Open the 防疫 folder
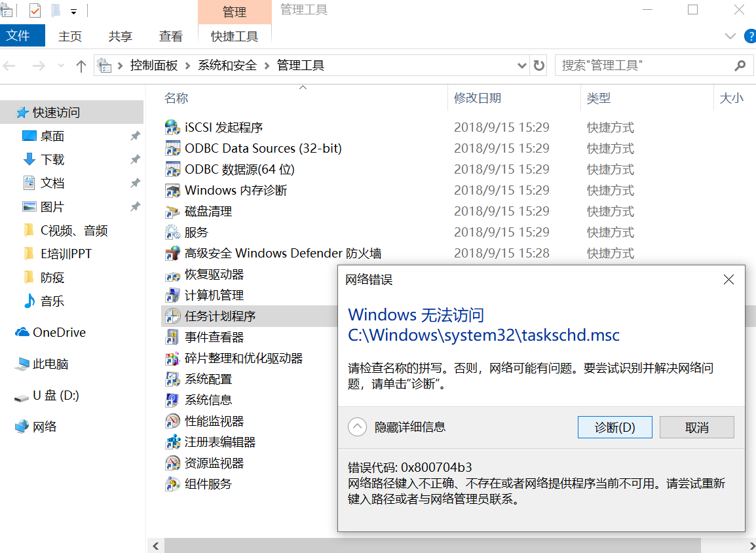The height and width of the screenshot is (553, 756). point(43,278)
